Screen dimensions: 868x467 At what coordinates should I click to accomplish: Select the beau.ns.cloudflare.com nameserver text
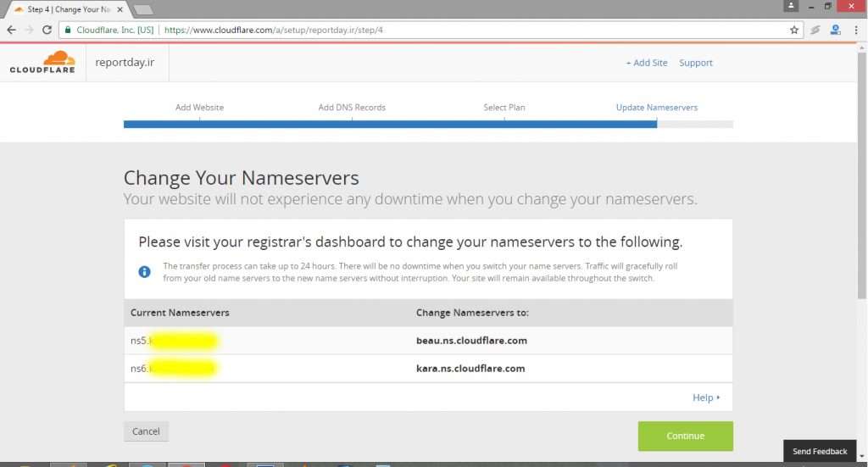[471, 340]
